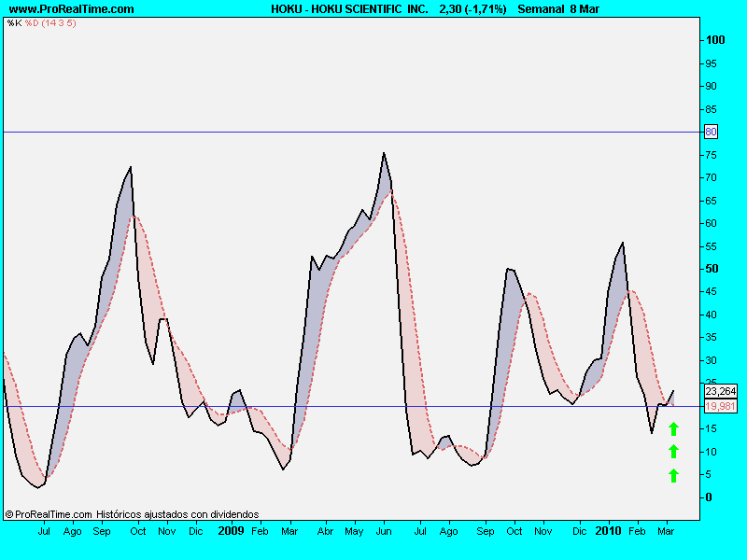Click the 60 value on the scale
The width and height of the screenshot is (747, 560).
click(711, 223)
